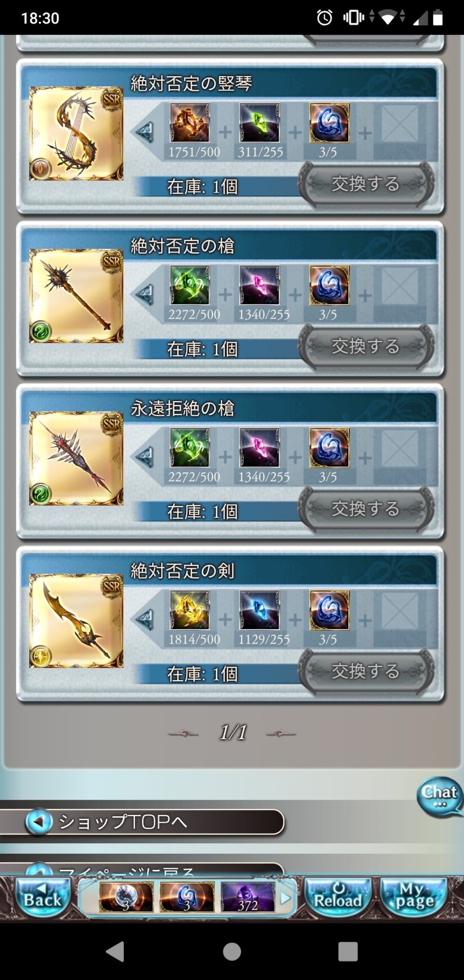The height and width of the screenshot is (980, 464).
Task: Tap the yellow 1814/500 material icon
Action: click(x=190, y=610)
